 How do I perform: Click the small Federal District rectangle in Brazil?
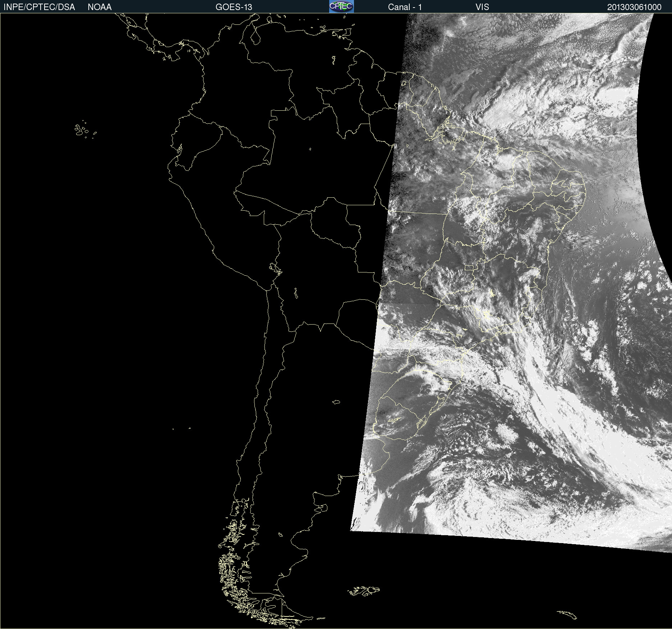469,268
